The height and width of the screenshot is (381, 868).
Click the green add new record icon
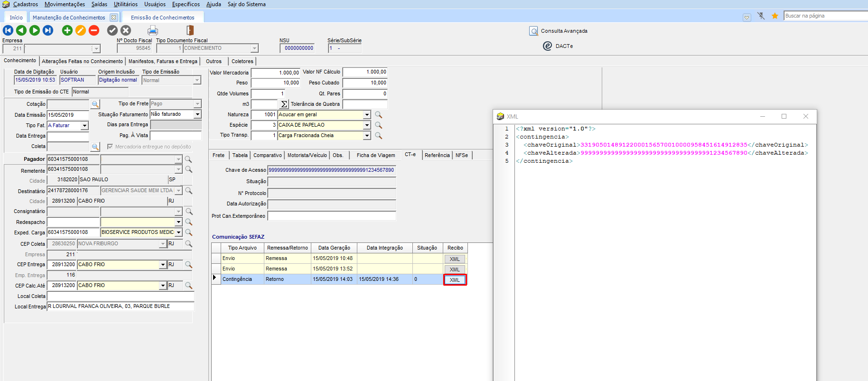click(67, 30)
